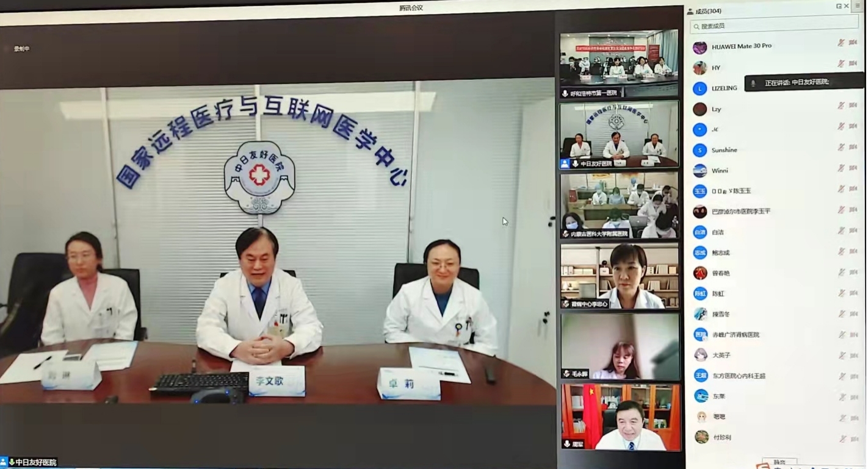Select the 毛永辉 video thumbnail
This screenshot has height=469, width=868.
point(619,346)
